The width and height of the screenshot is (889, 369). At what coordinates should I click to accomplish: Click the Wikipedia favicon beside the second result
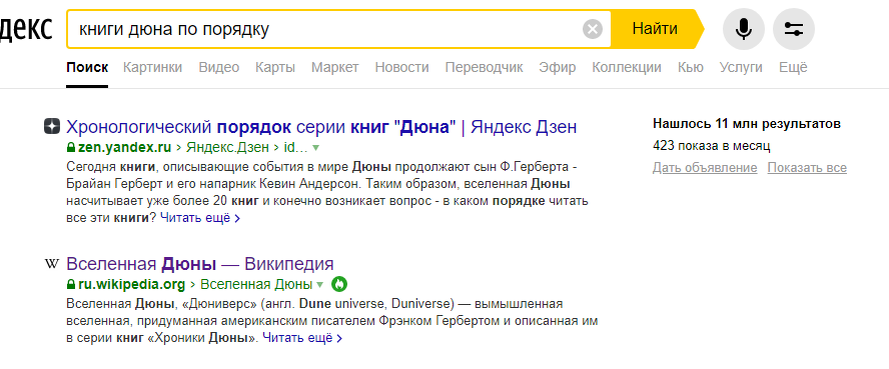[x=52, y=264]
